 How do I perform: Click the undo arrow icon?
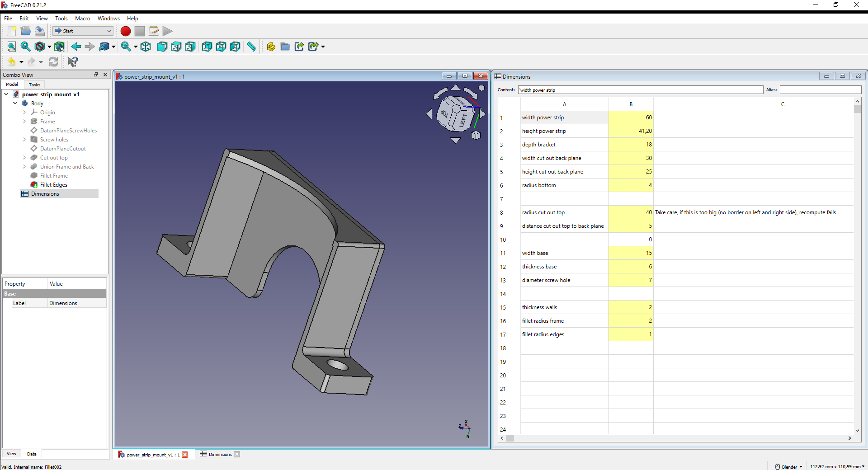coord(12,62)
